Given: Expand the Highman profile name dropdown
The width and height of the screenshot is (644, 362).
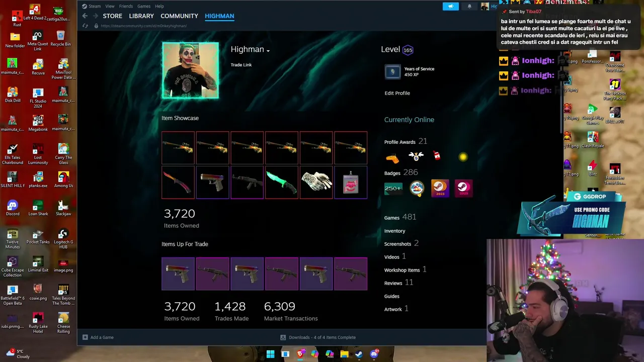Looking at the screenshot, I should (x=268, y=51).
